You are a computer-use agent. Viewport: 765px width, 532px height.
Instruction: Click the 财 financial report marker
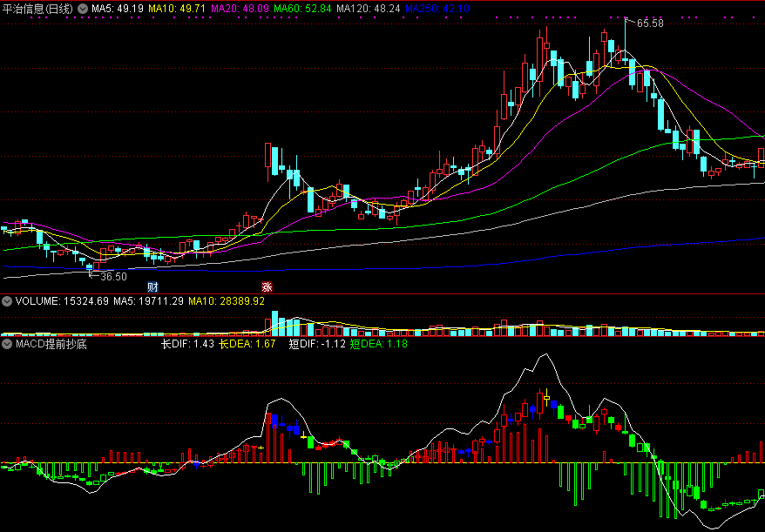(152, 286)
